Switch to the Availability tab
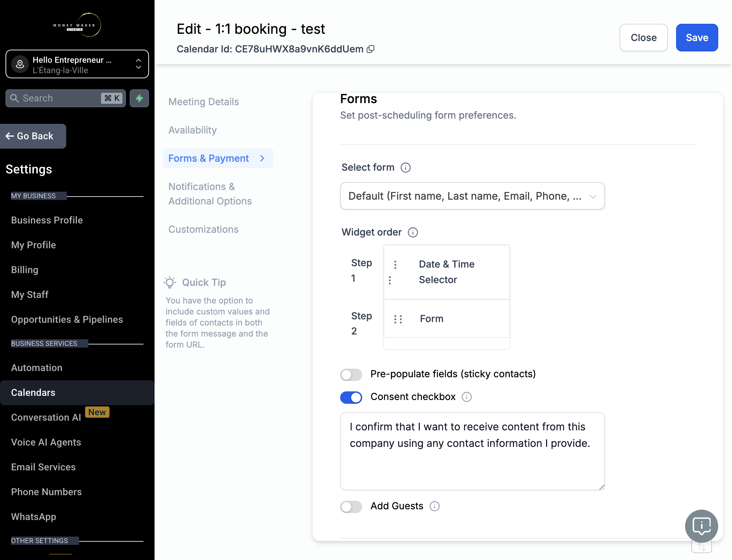 (192, 130)
